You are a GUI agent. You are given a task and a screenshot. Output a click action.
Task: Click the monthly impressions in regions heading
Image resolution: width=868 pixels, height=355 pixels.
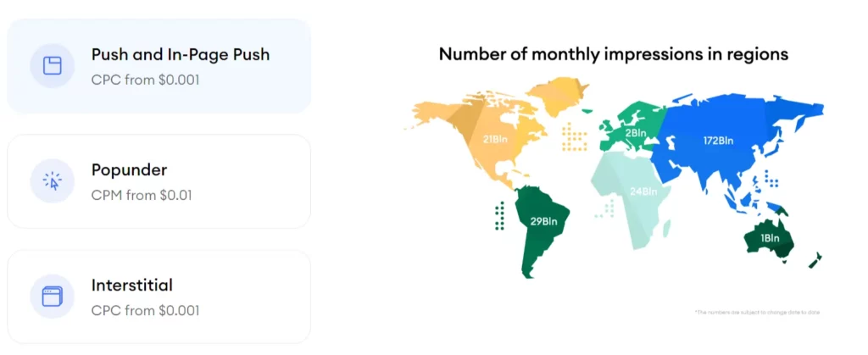[x=613, y=54]
